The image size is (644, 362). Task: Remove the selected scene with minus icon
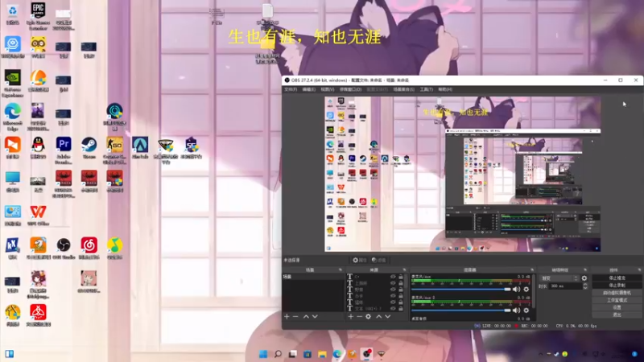295,316
